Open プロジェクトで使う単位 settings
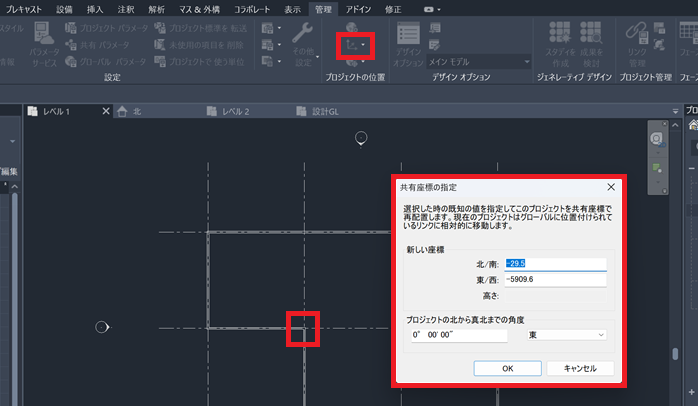This screenshot has width=698, height=406. pos(199,61)
